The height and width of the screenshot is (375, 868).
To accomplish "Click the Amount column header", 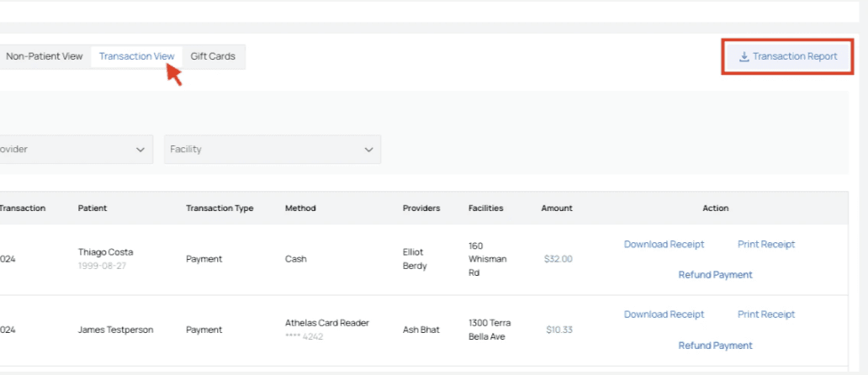I will point(556,209).
